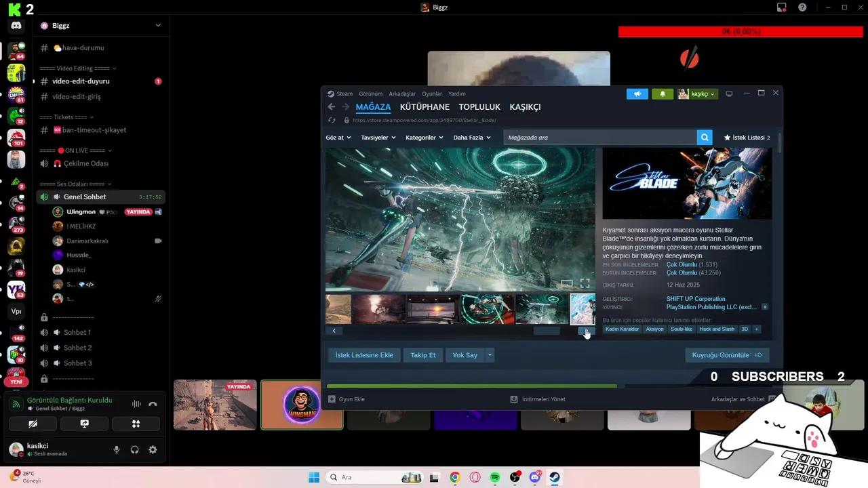Add a tag with plus button
Screen dimensions: 868x488
click(x=756, y=329)
